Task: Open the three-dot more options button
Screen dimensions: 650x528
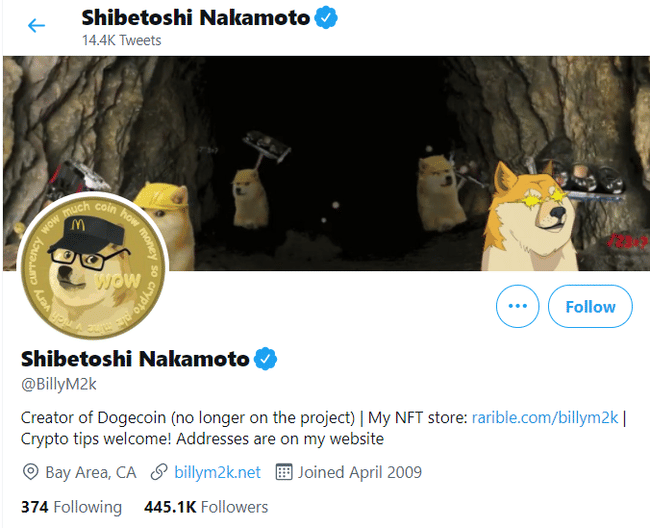Action: pyautogui.click(x=517, y=306)
